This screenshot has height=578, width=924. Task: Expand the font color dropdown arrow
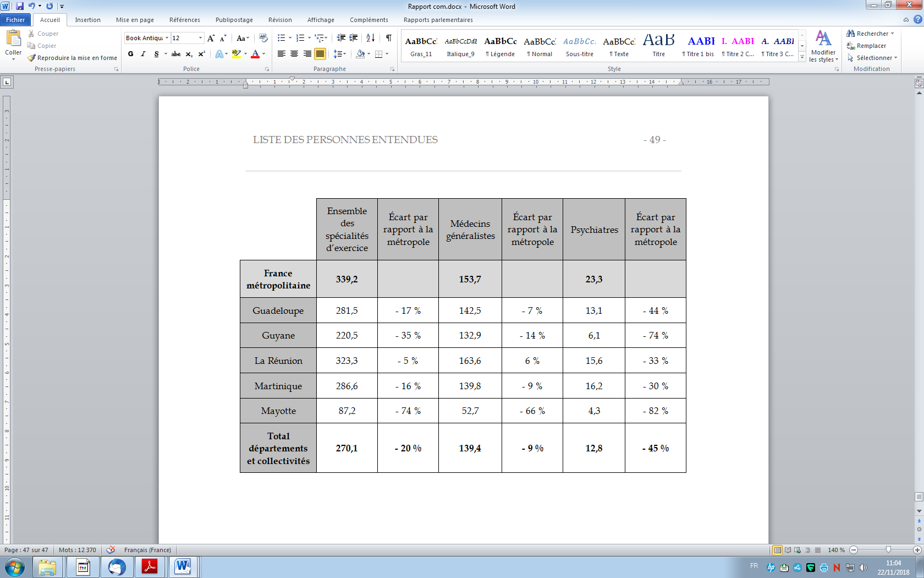[x=264, y=54]
